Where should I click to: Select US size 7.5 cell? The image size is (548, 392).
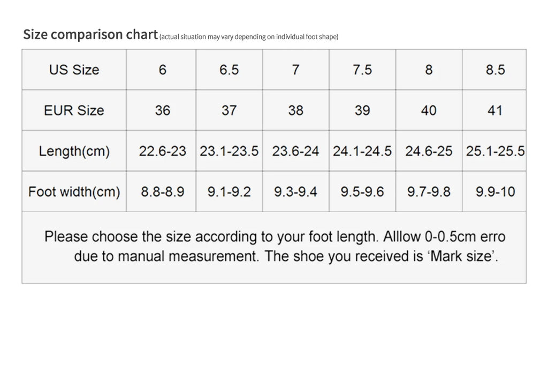click(362, 70)
